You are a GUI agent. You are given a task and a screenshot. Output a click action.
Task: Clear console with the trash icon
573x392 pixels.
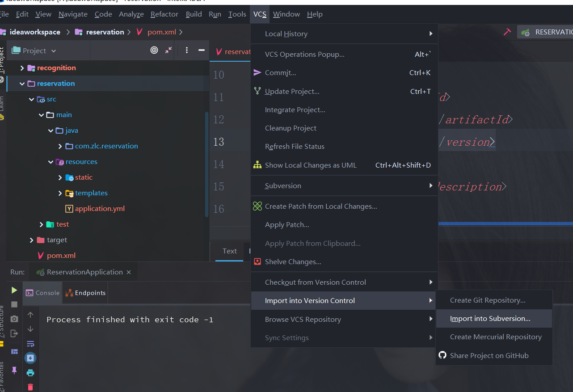[30, 387]
